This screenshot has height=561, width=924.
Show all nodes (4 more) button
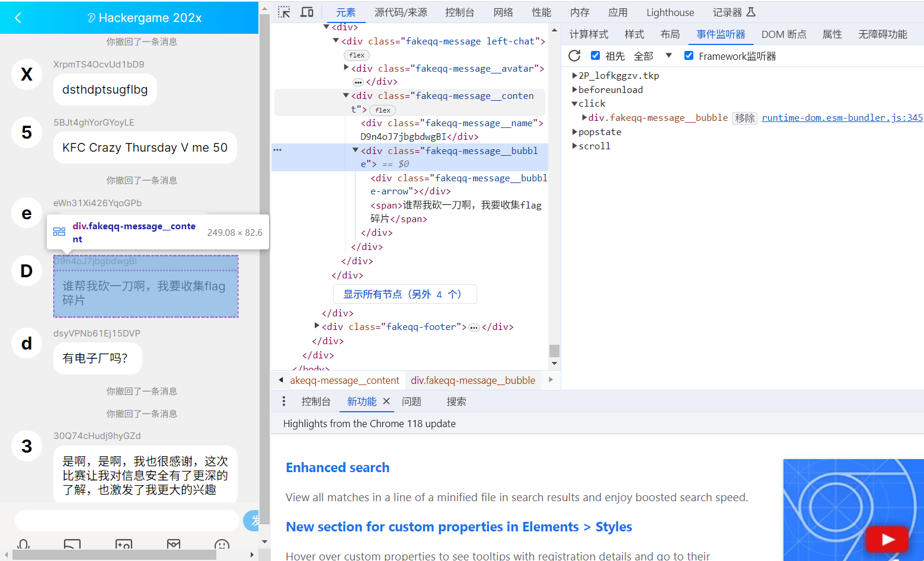pyautogui.click(x=405, y=294)
